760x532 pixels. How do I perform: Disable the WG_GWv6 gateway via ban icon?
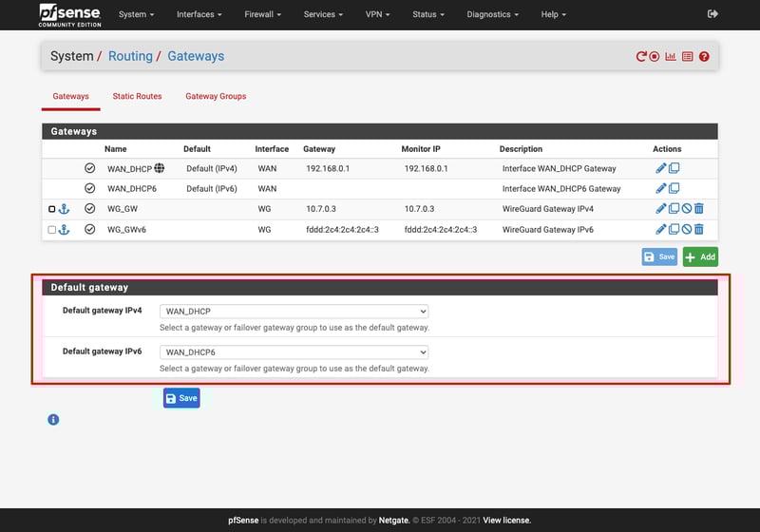point(687,229)
